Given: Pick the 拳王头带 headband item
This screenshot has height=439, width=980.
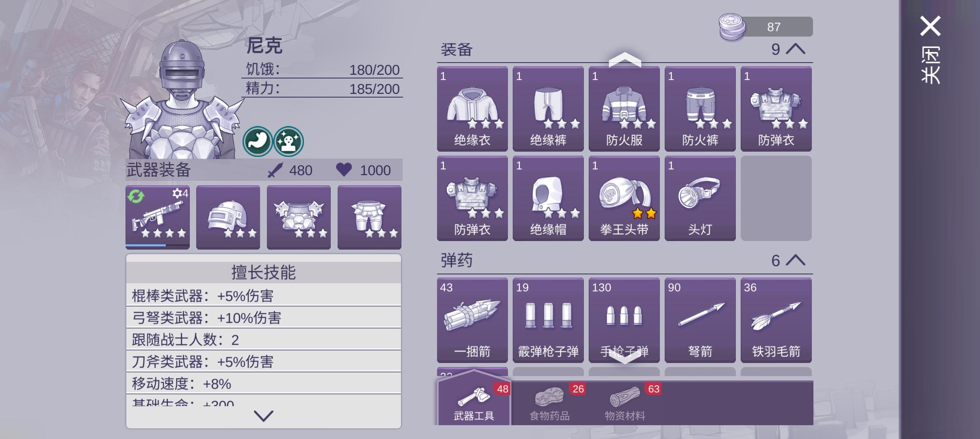Looking at the screenshot, I should point(624,198).
